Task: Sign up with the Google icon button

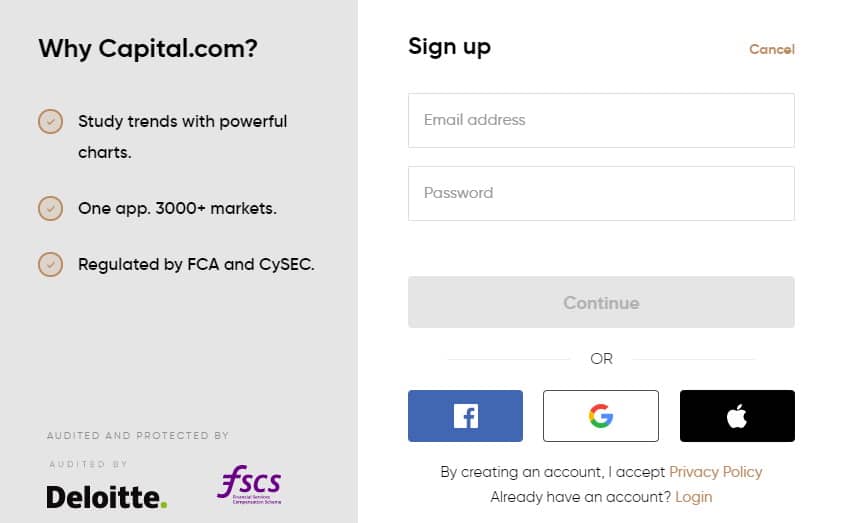Action: point(601,416)
